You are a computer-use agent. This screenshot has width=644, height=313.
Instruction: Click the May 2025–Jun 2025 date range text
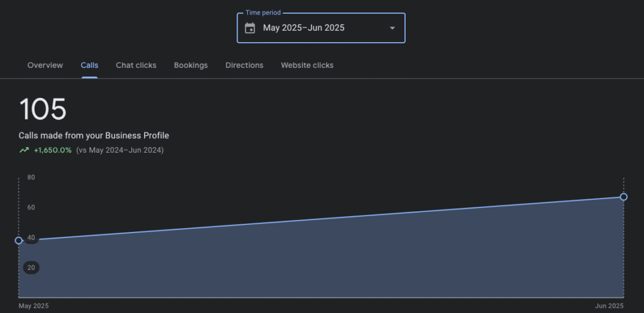[304, 28]
